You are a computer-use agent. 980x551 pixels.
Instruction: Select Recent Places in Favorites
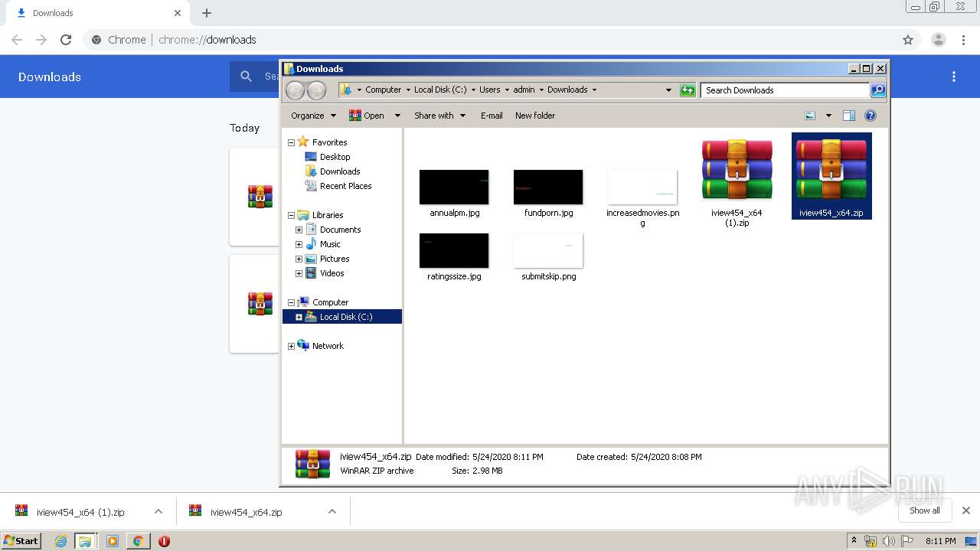pyautogui.click(x=345, y=186)
